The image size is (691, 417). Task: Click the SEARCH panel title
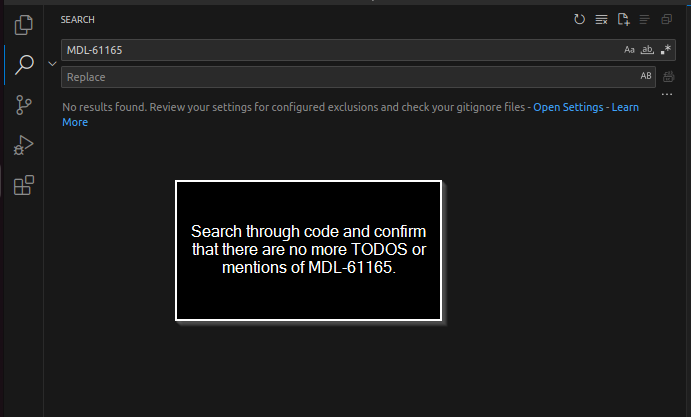coord(78,20)
